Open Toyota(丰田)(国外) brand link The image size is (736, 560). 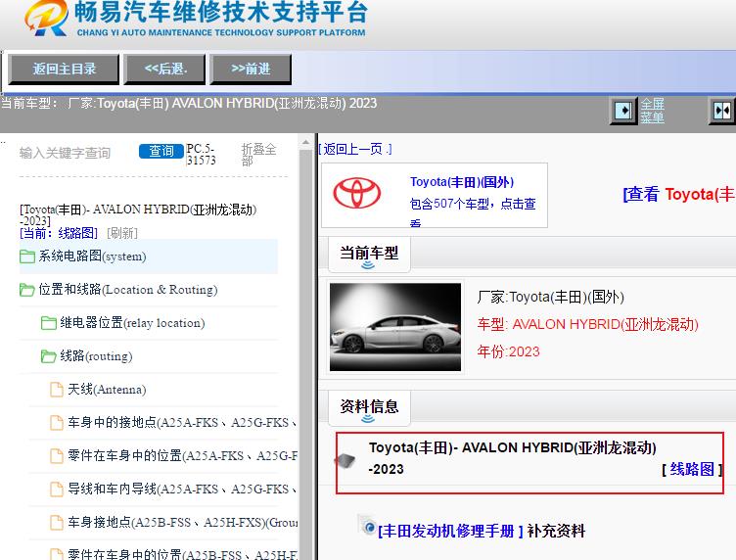click(x=462, y=182)
